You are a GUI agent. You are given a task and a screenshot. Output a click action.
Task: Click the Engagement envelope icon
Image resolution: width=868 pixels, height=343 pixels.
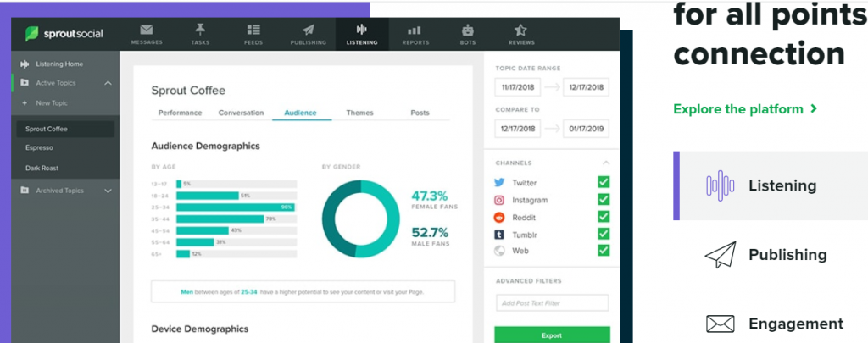tap(721, 324)
